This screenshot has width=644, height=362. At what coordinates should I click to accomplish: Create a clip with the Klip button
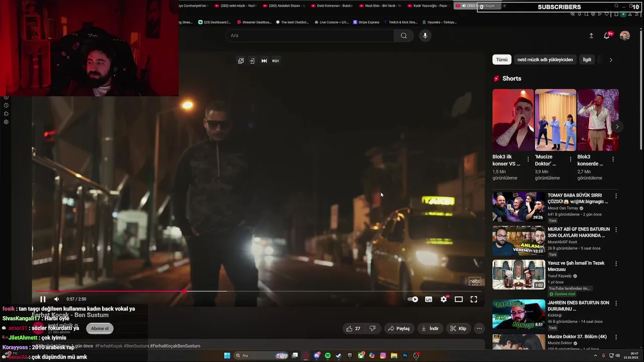(458, 328)
